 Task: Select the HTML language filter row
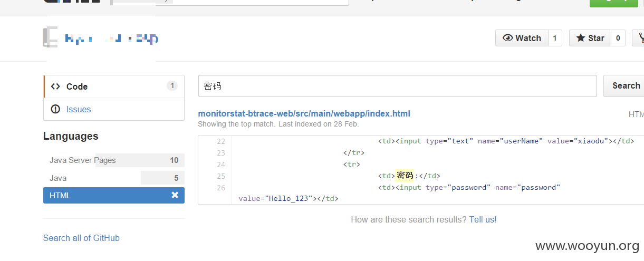tap(114, 195)
